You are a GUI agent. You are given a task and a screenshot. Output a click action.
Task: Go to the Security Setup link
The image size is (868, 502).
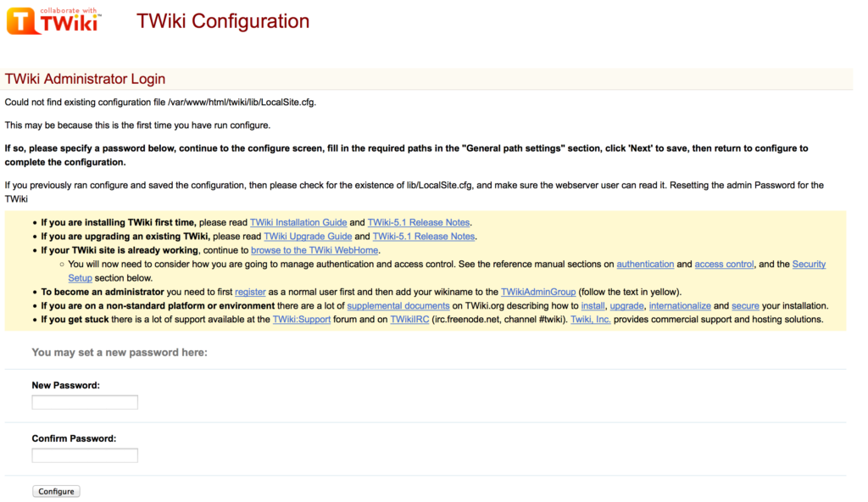tap(809, 264)
